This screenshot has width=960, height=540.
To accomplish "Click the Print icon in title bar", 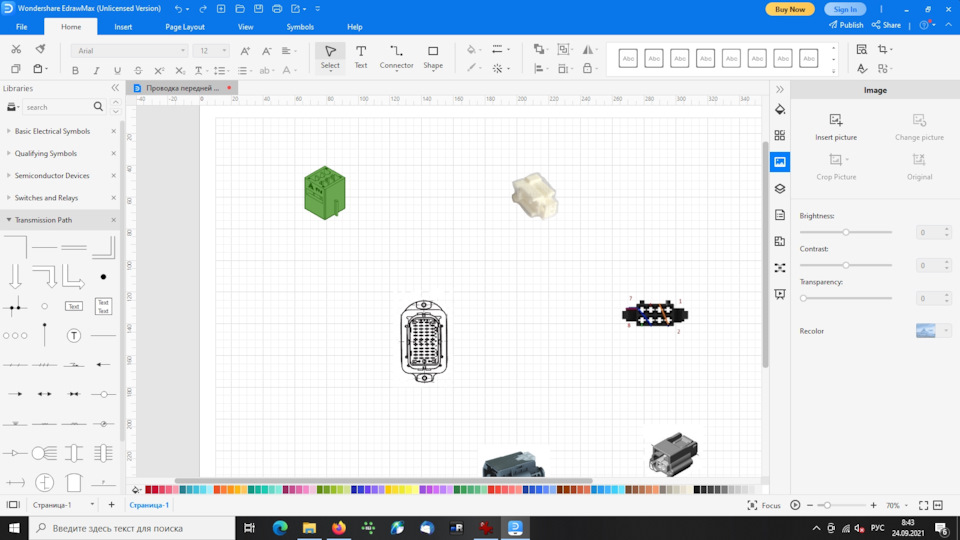I will [x=277, y=9].
